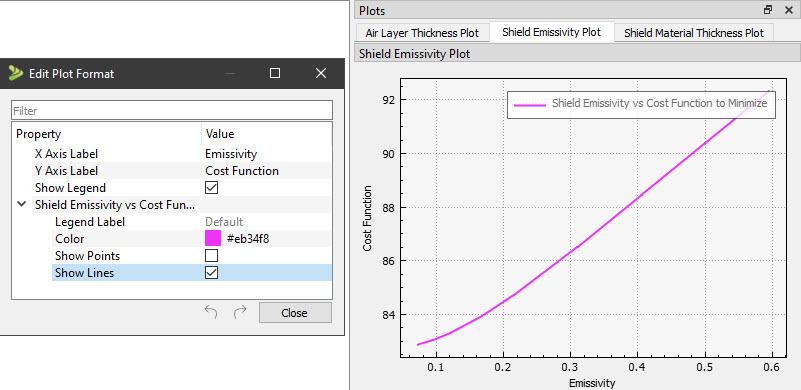Minimize the Edit Plot Format dialog
The width and height of the screenshot is (801, 390).
click(230, 74)
